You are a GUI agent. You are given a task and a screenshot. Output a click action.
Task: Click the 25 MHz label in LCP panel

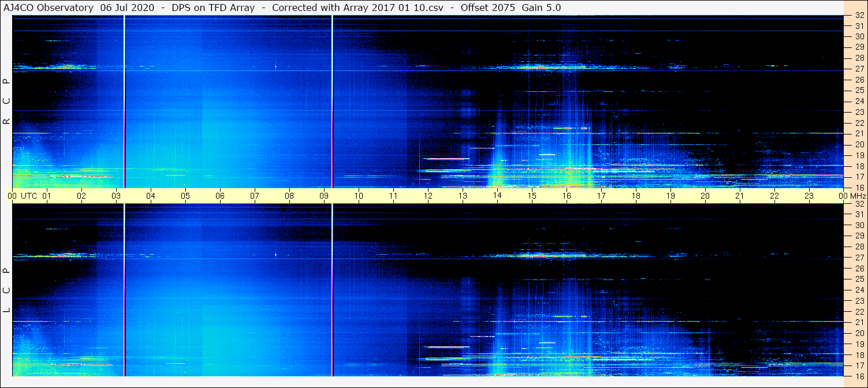point(859,279)
